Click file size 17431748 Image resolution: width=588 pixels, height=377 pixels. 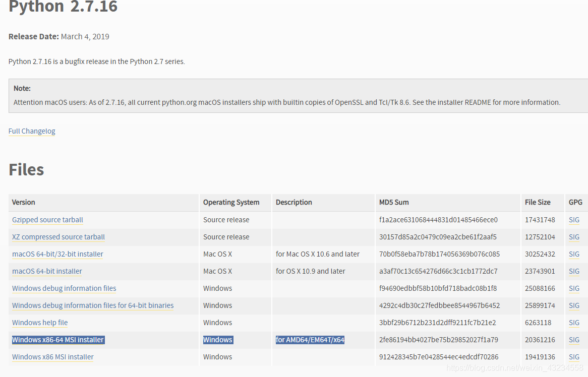click(x=540, y=220)
